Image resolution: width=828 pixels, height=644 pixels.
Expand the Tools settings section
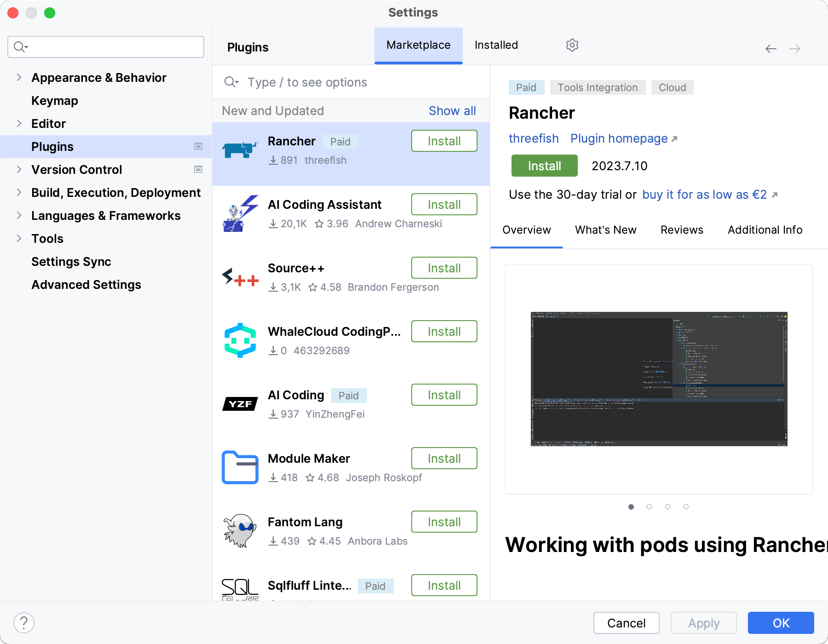(19, 239)
